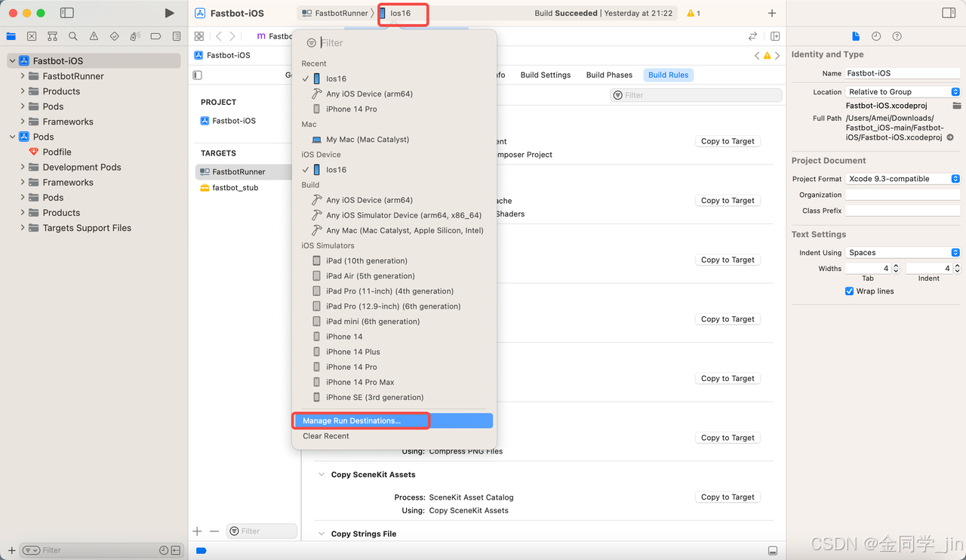Toggle the debug area icon at bottom right
The width and height of the screenshot is (966, 560).
point(772,550)
